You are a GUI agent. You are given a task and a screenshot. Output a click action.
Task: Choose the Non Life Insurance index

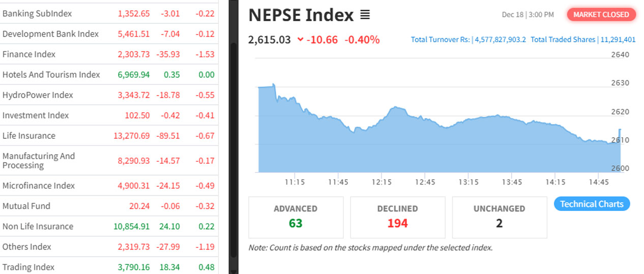pos(38,226)
